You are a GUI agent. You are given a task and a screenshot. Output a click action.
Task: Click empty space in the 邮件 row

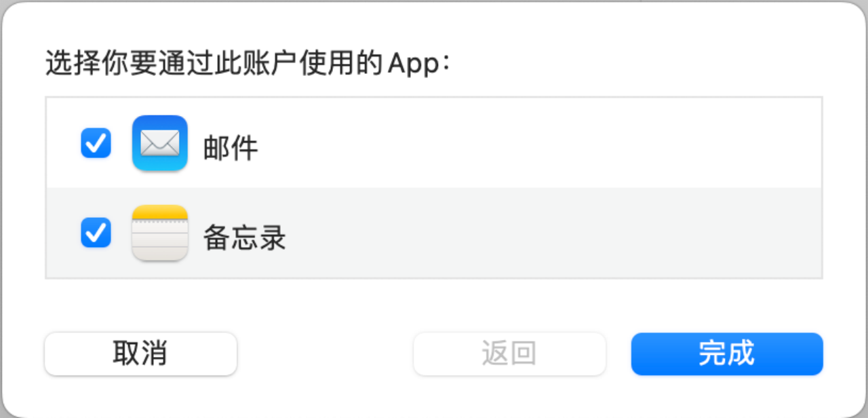(542, 143)
